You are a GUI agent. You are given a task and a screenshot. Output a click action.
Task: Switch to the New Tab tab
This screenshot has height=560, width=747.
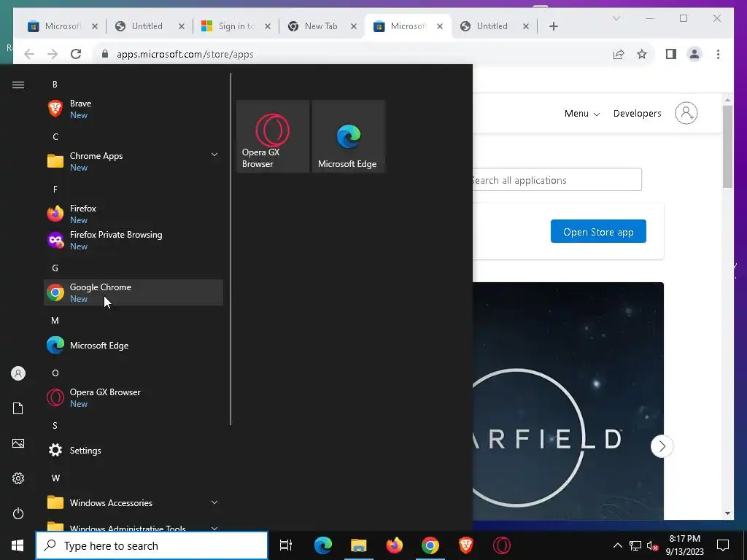pos(321,26)
